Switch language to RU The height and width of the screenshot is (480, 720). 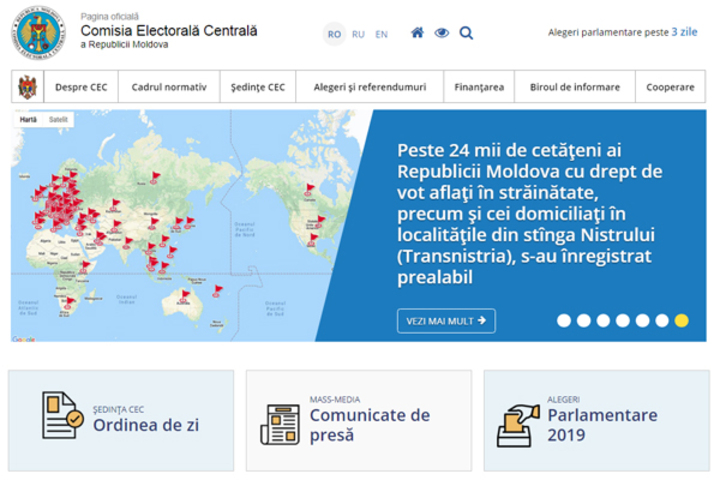point(358,34)
